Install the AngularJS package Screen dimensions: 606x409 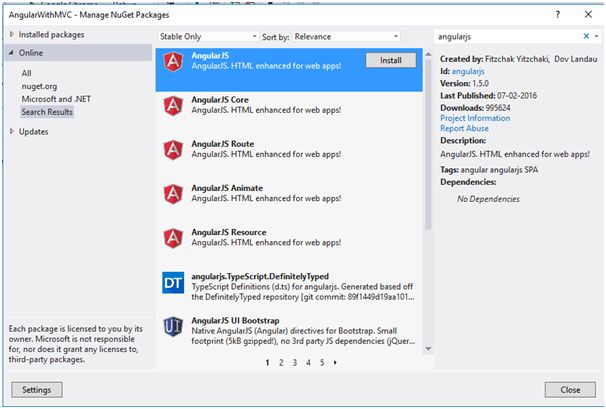pos(391,60)
